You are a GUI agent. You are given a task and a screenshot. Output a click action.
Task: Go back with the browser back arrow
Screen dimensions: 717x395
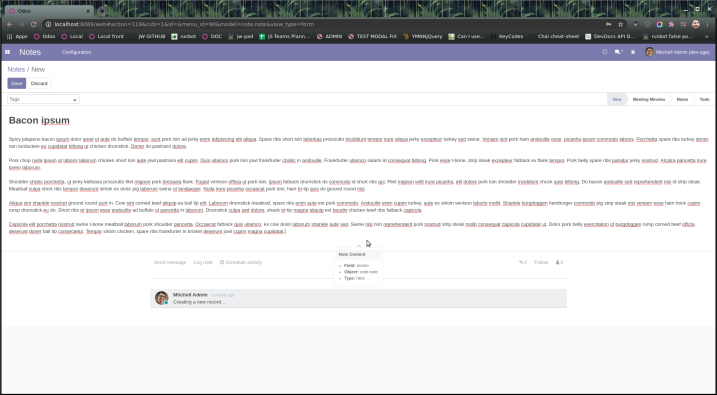[10, 24]
